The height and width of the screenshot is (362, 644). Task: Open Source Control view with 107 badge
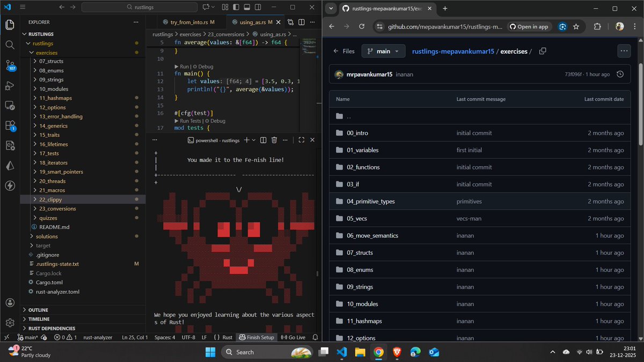[10, 65]
